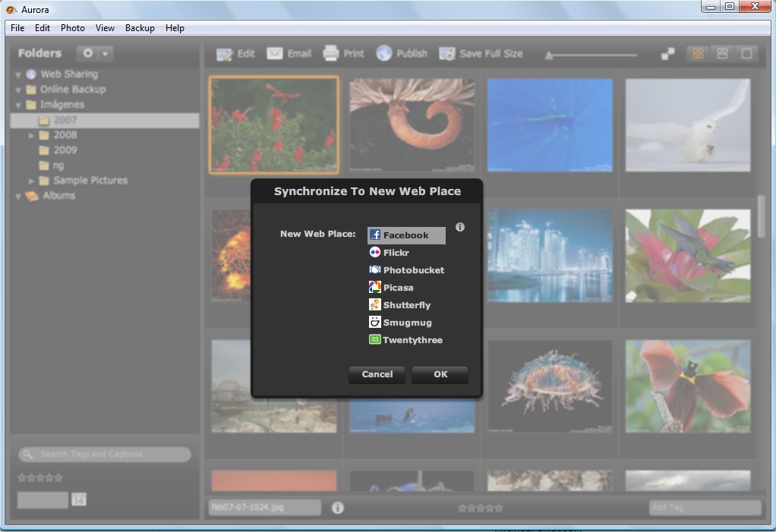This screenshot has width=776, height=532.
Task: Collapse the Online Backup tree node
Action: [x=18, y=90]
